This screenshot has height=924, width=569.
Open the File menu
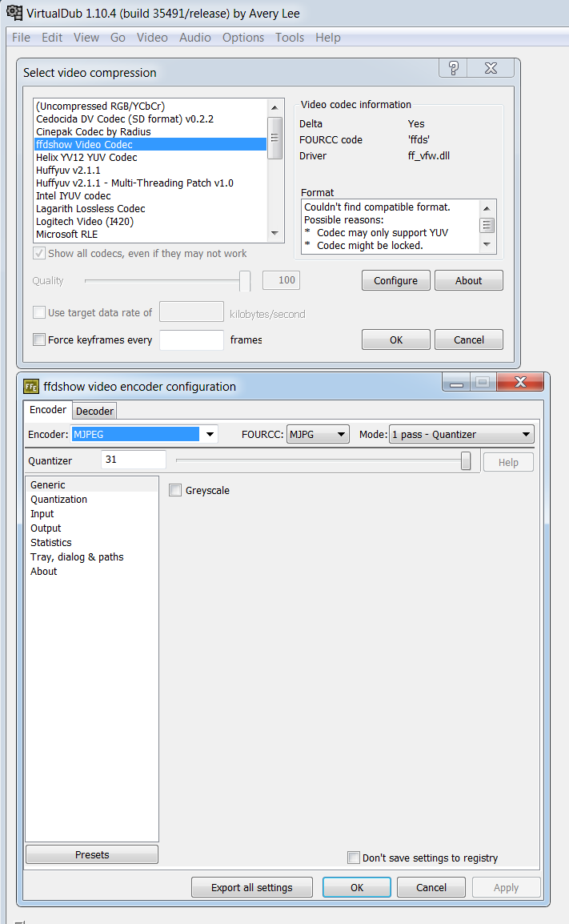[21, 38]
